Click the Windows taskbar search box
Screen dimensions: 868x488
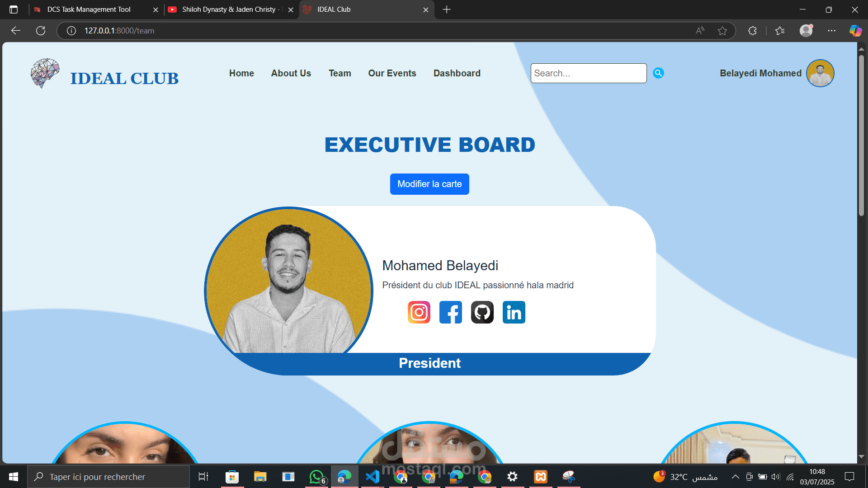tap(108, 477)
